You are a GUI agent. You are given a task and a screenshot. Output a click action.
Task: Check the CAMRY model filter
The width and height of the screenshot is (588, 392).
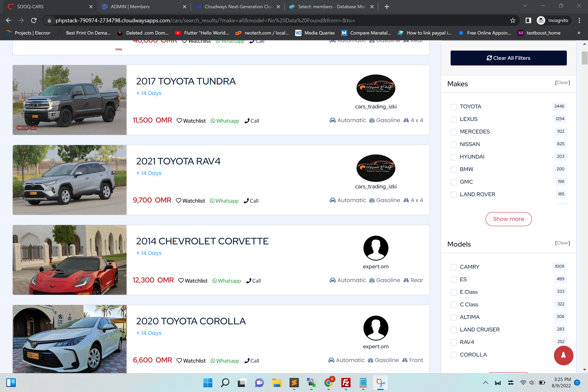click(x=454, y=267)
